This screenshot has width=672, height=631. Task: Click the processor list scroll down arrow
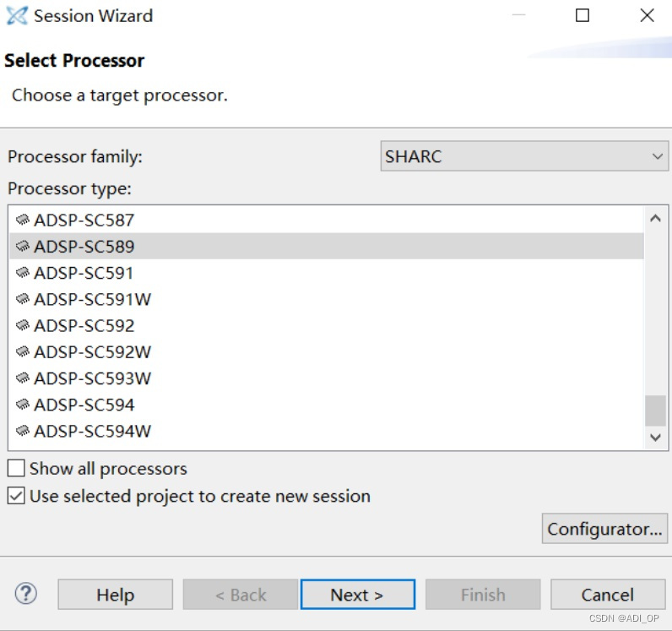click(655, 438)
